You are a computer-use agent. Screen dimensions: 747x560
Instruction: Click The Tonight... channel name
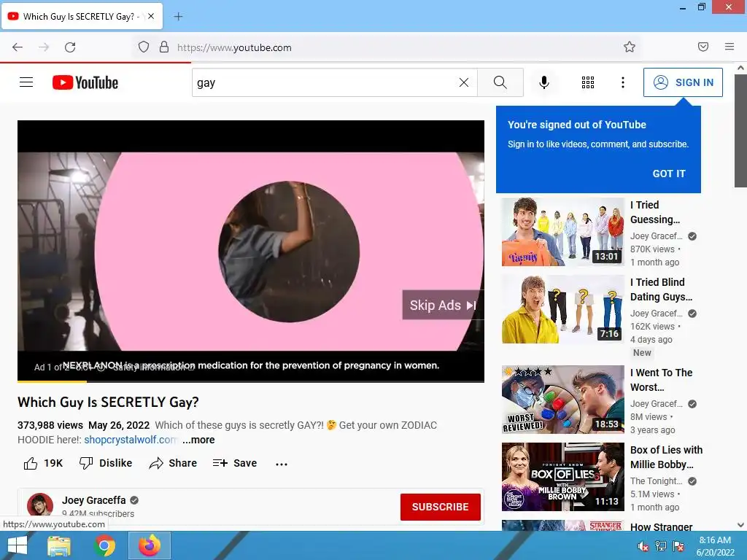point(656,481)
